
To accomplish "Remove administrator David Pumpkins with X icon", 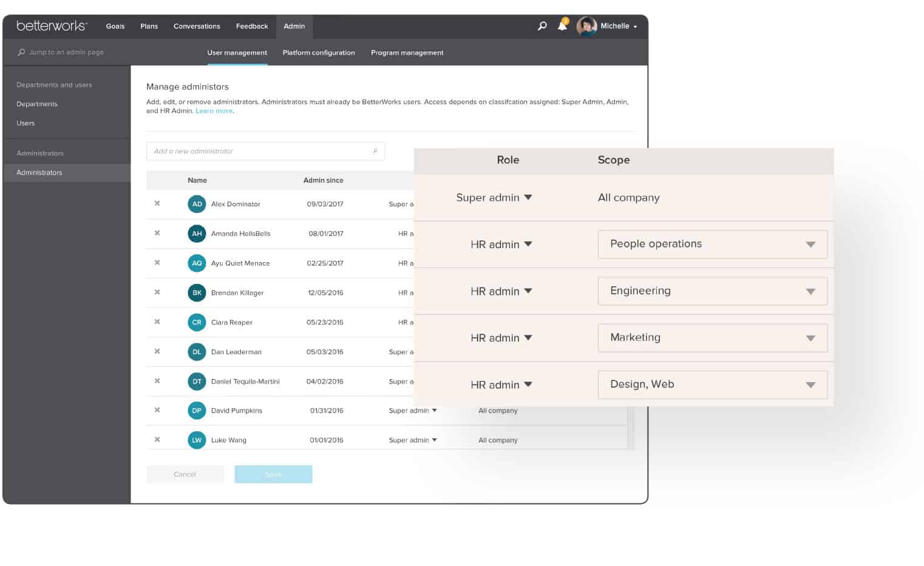I will [x=157, y=410].
